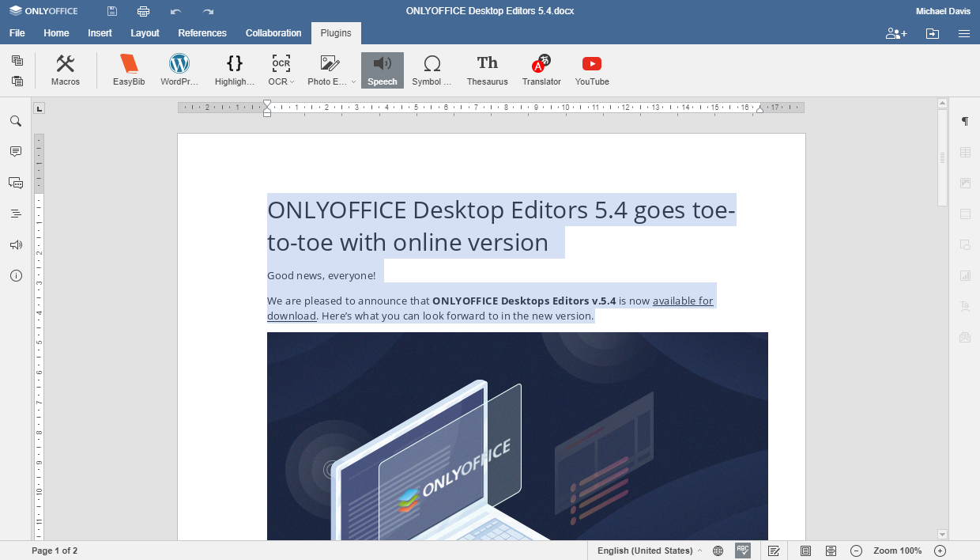Open the view settings hamburger menu
Viewport: 980px width, 560px height.
click(964, 33)
